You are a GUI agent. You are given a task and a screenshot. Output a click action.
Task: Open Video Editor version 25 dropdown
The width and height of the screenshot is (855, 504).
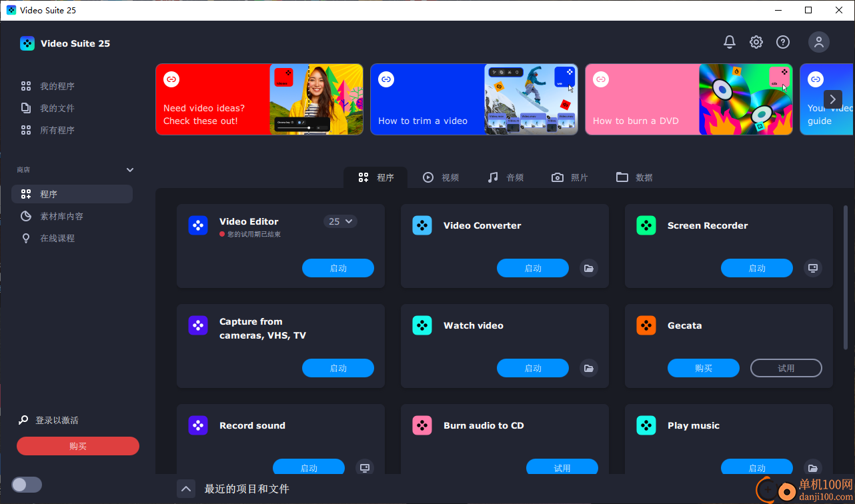340,221
